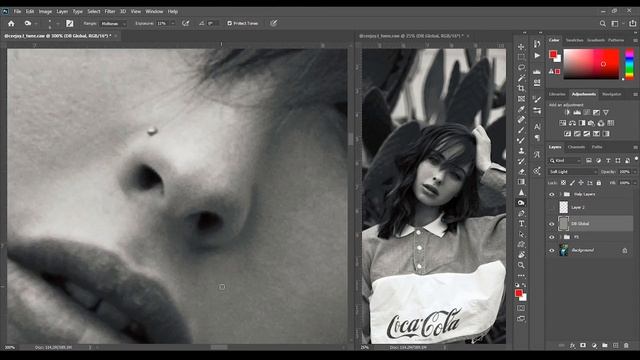Select the Eyedropper tool

[x=521, y=109]
